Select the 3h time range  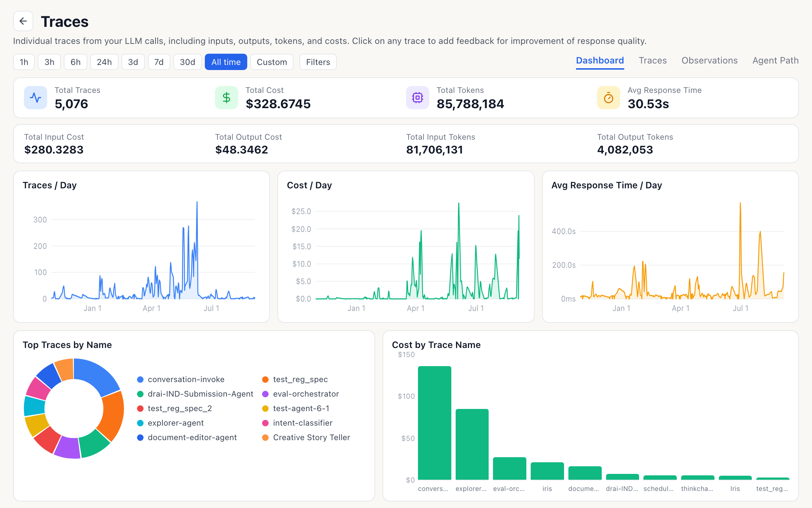(49, 62)
